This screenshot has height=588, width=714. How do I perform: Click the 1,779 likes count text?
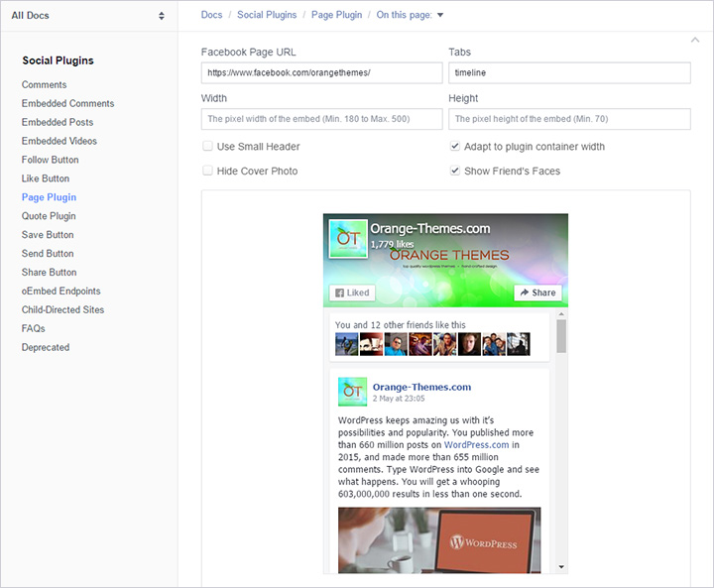392,244
